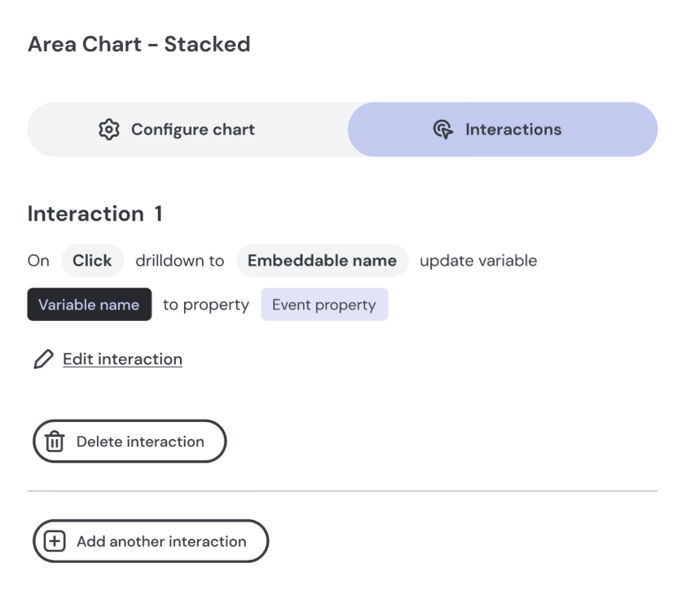Click the pencil icon next to Edit interaction
The height and width of the screenshot is (616, 691).
43,359
